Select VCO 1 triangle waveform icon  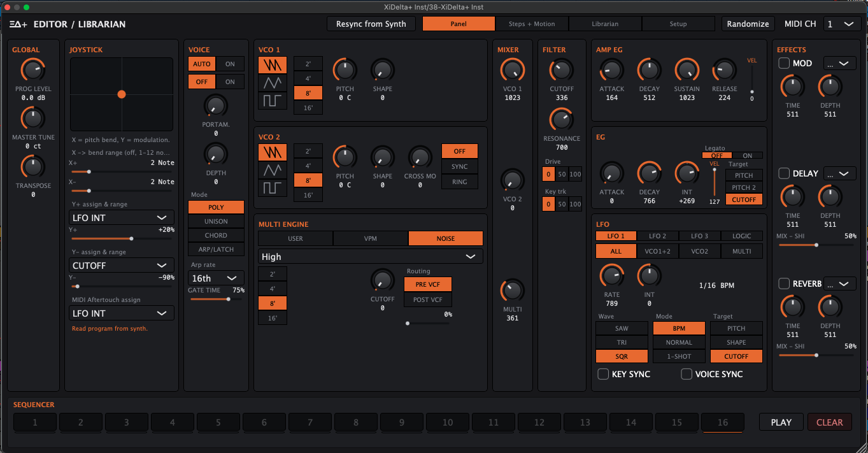(x=272, y=83)
